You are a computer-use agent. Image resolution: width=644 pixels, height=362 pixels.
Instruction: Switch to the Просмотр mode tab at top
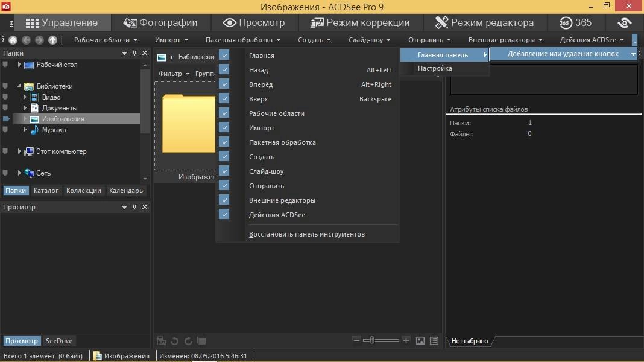coord(254,22)
